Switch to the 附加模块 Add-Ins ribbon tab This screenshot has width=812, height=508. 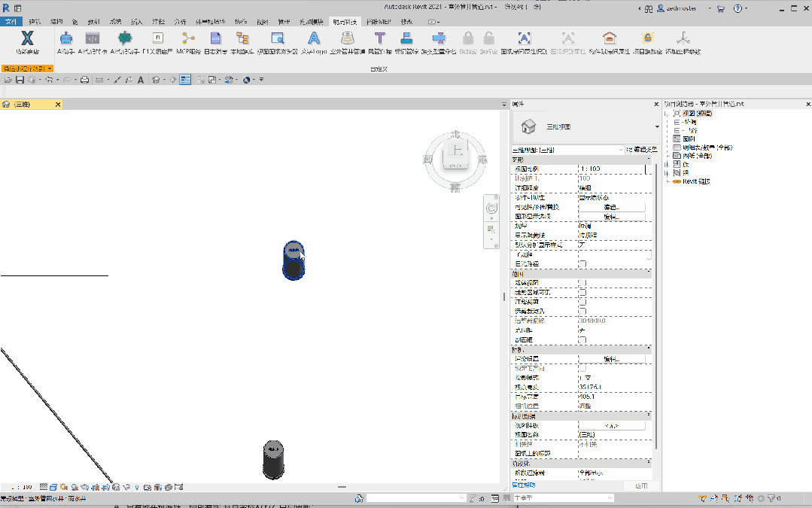point(312,22)
